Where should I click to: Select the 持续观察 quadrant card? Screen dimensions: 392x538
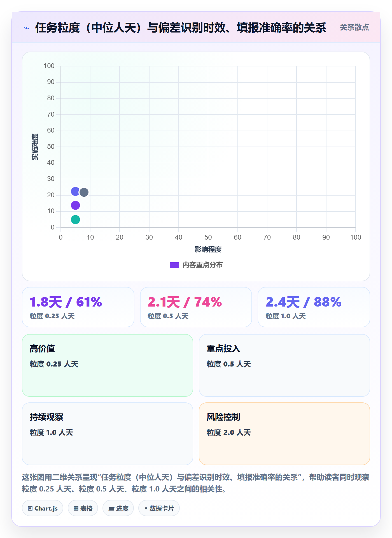tap(108, 434)
